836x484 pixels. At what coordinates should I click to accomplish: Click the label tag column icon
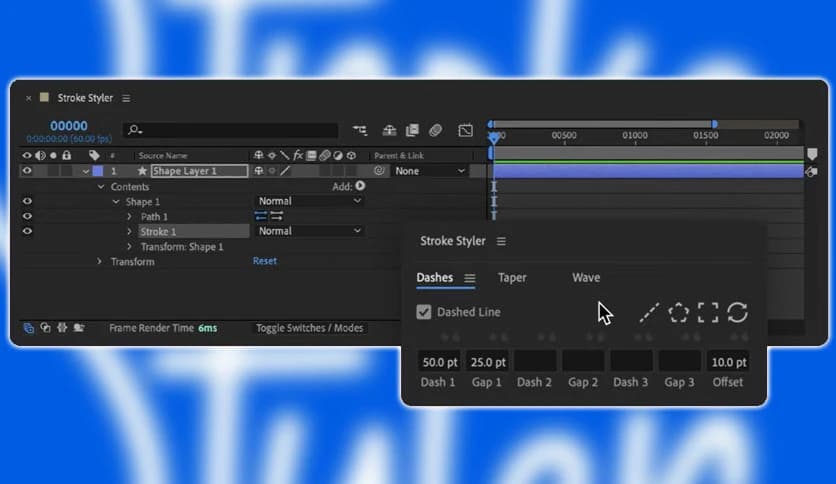[94, 155]
